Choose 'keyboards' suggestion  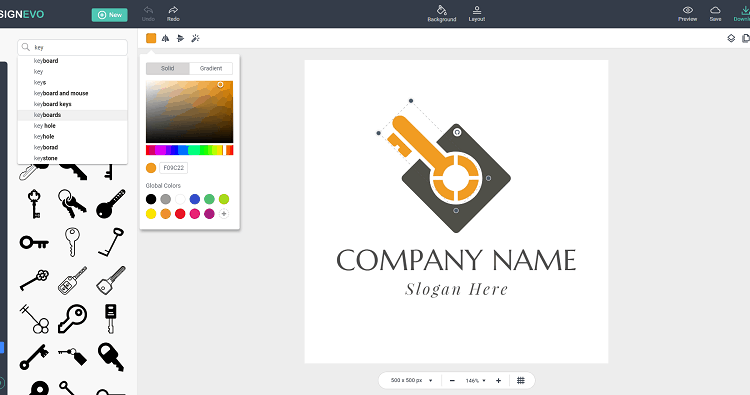coord(73,115)
